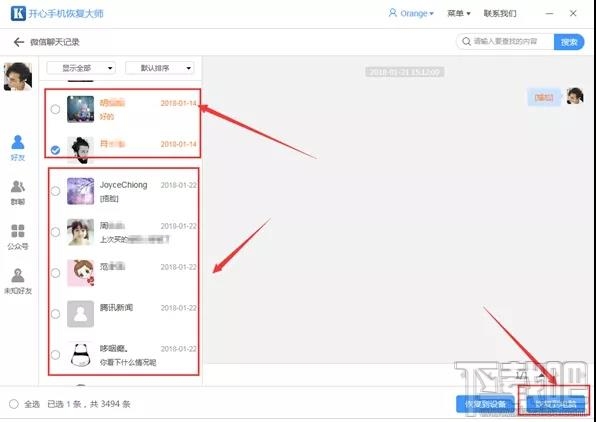Image resolution: width=596 pixels, height=422 pixels.
Task: Click the chat message bubble in conversation
Action: tap(544, 97)
